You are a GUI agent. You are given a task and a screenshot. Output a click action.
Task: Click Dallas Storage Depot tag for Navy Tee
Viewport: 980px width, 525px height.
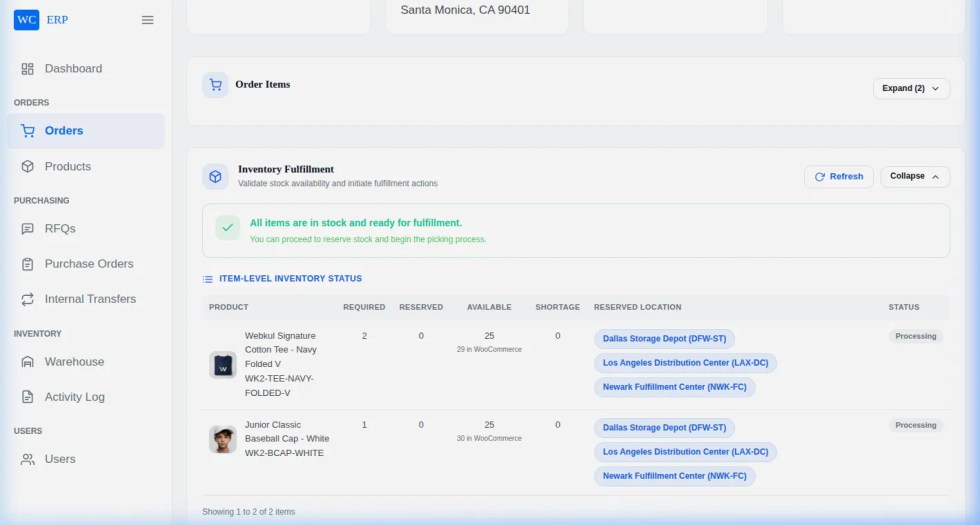pyautogui.click(x=664, y=339)
